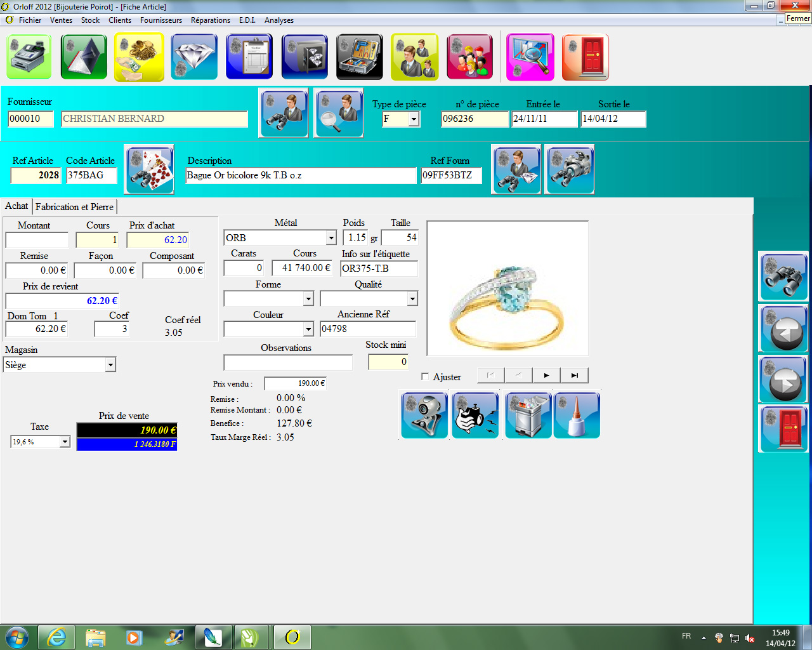The height and width of the screenshot is (650, 812).
Task: Show the next photo with play arrow
Action: (x=546, y=375)
